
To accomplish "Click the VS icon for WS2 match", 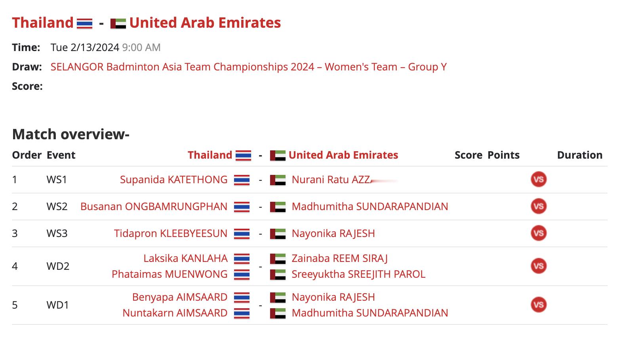I will click(x=539, y=206).
